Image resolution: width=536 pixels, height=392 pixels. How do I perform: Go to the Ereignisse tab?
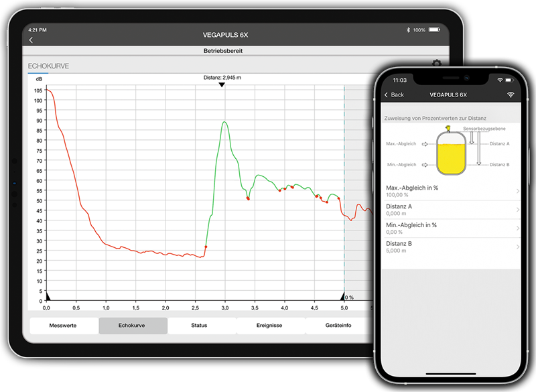click(x=269, y=326)
